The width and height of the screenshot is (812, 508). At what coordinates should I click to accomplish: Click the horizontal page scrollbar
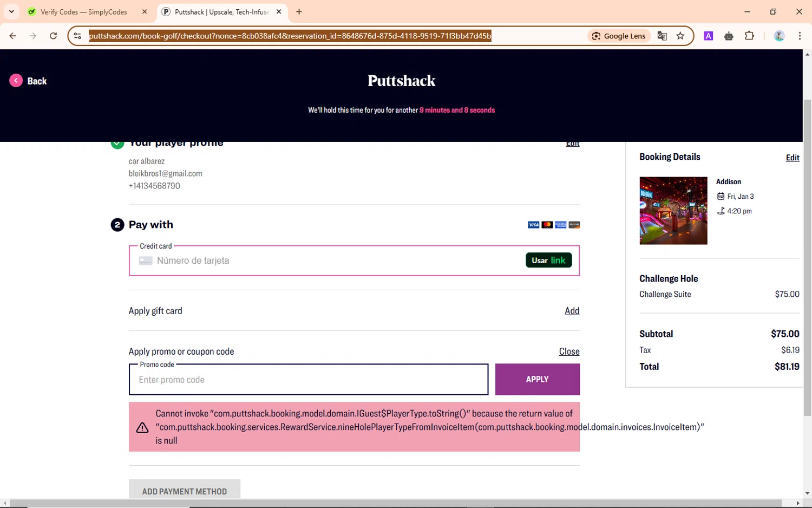395,503
